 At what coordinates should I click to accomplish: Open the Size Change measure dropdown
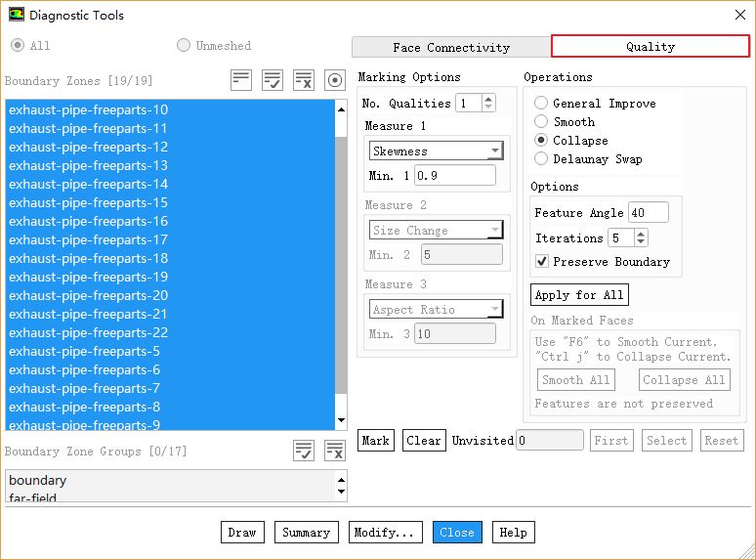pyautogui.click(x=436, y=230)
